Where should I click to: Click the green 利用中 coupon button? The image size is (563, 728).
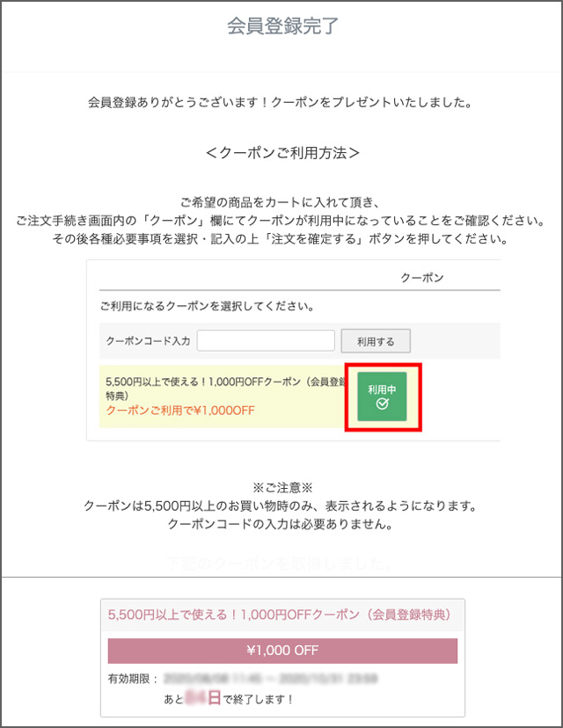(382, 396)
